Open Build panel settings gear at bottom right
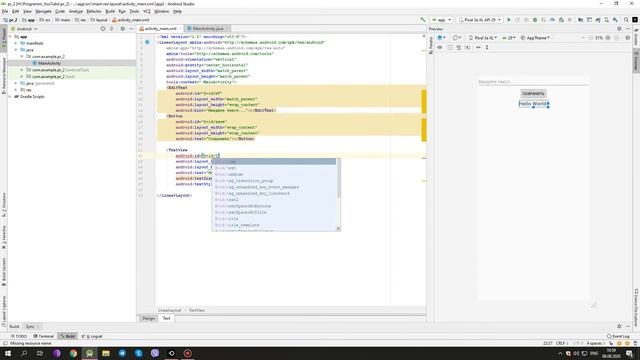 point(619,326)
